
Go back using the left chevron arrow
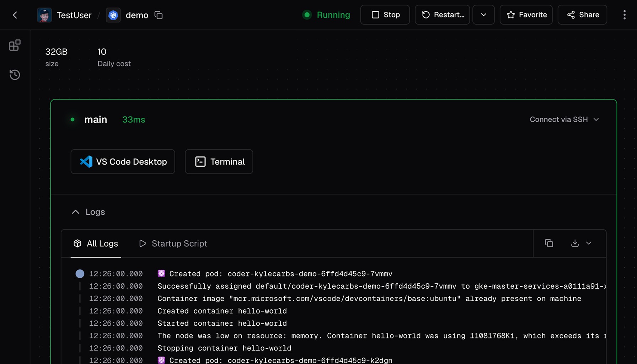(x=15, y=15)
